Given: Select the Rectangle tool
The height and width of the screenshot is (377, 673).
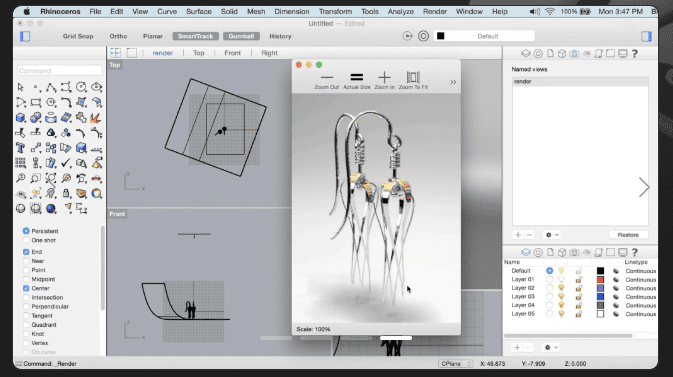Looking at the screenshot, I should 36,102.
